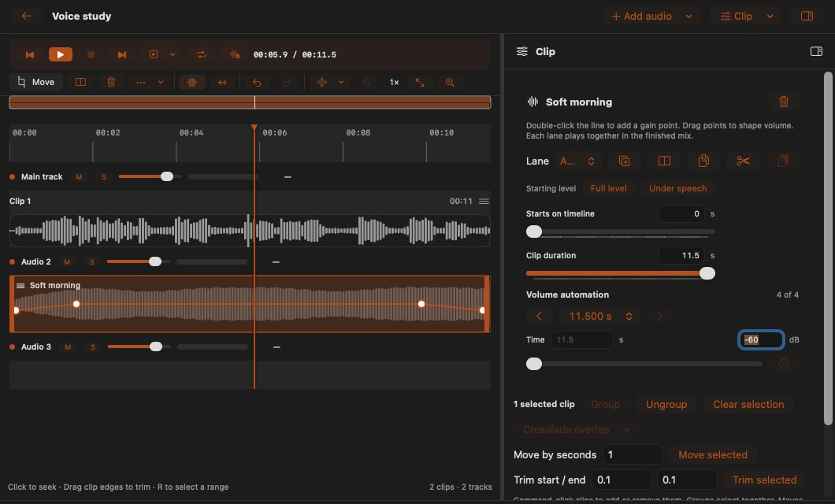Solo the Main track
This screenshot has width=835, height=504.
(104, 176)
